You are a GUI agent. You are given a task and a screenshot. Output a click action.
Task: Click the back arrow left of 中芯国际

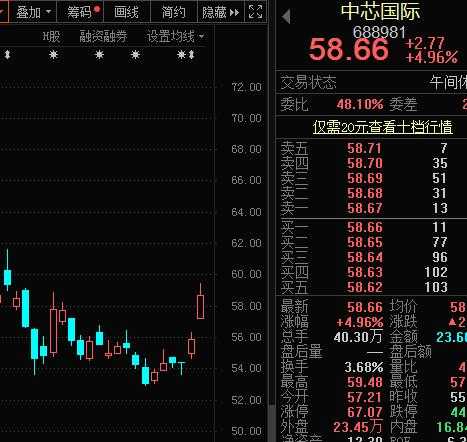coord(286,17)
